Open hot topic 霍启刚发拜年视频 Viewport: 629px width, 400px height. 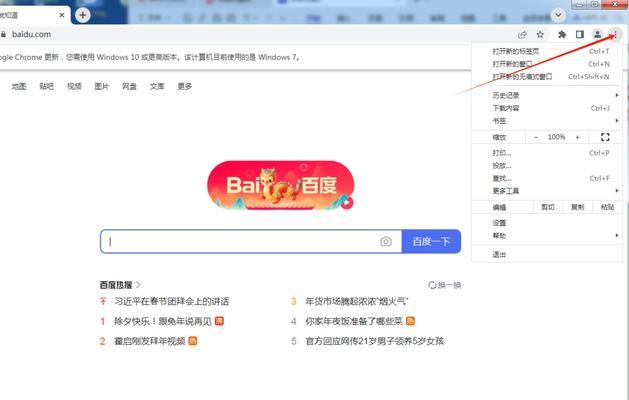[150, 341]
